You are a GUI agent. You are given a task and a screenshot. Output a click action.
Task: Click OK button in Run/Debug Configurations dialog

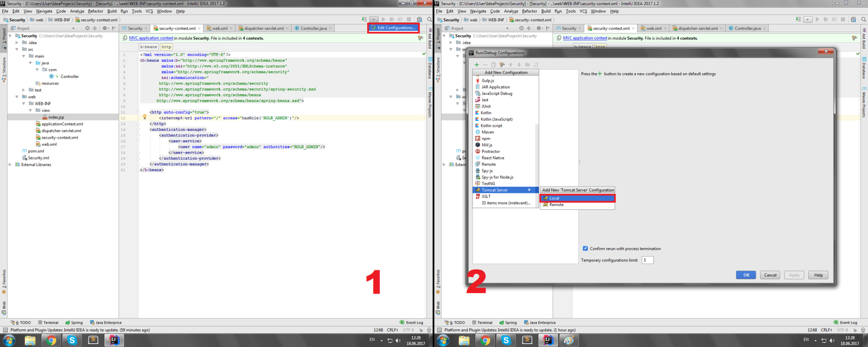pos(746,275)
